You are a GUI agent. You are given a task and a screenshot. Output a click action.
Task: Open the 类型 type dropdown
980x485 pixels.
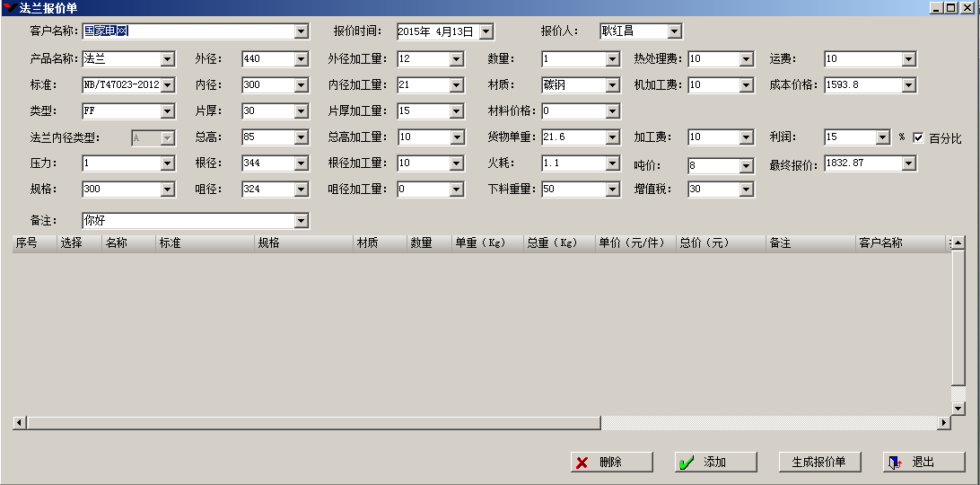pos(168,111)
